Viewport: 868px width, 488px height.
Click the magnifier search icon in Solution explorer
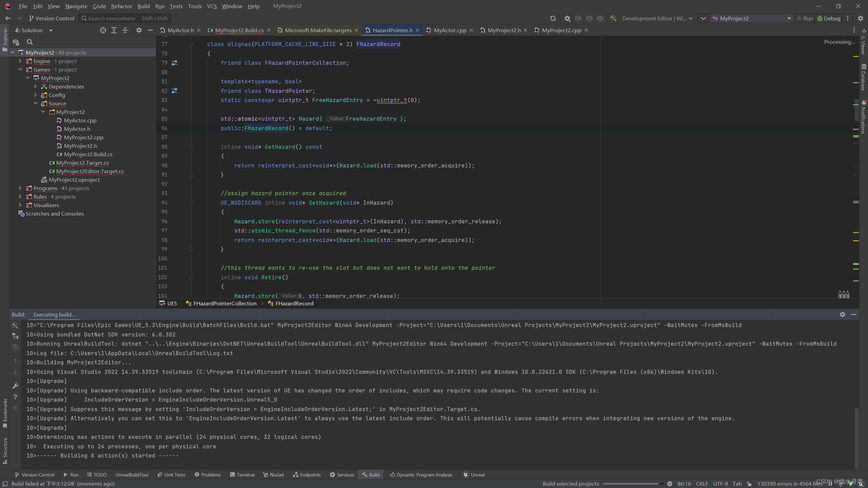pos(30,42)
